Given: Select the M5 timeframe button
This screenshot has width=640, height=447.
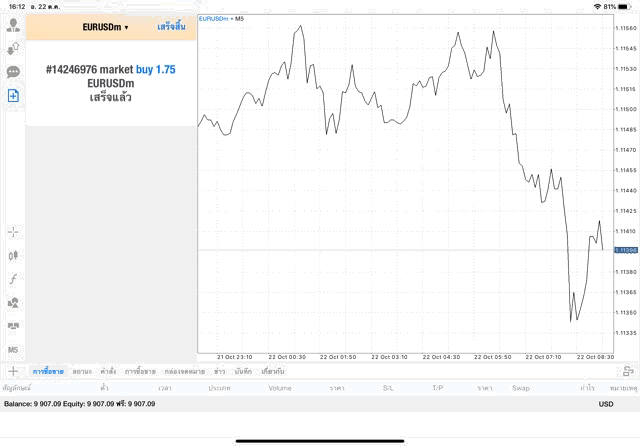Looking at the screenshot, I should coord(14,350).
